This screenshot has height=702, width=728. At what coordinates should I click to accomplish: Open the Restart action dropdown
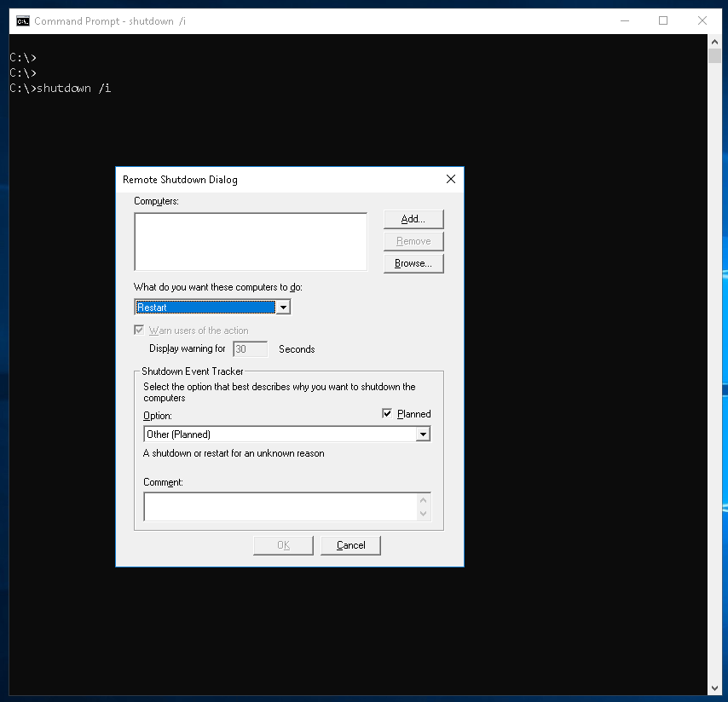coord(212,308)
